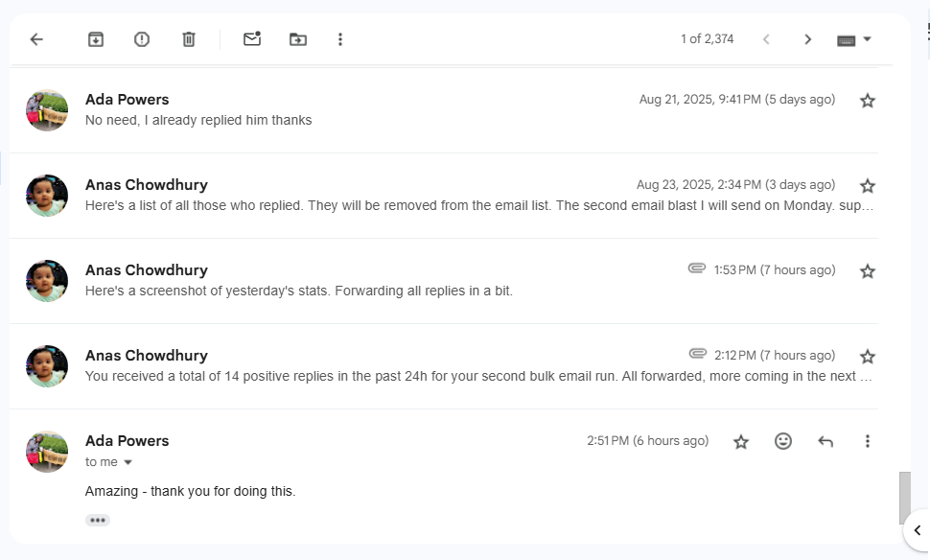Open the input tools keyboard dropdown
Viewport: 930px width, 560px height.
click(x=853, y=39)
